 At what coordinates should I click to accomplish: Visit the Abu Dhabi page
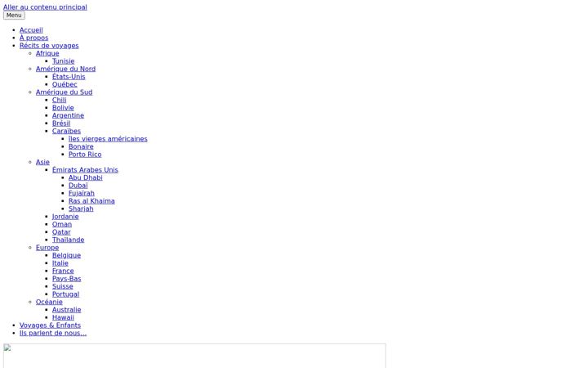click(x=86, y=177)
